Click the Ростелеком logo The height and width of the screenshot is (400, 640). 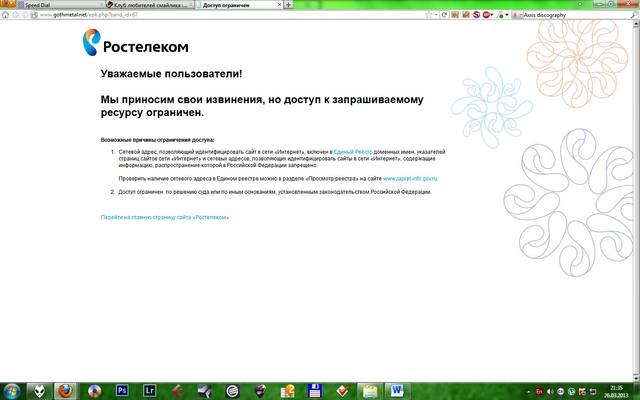pyautogui.click(x=136, y=42)
